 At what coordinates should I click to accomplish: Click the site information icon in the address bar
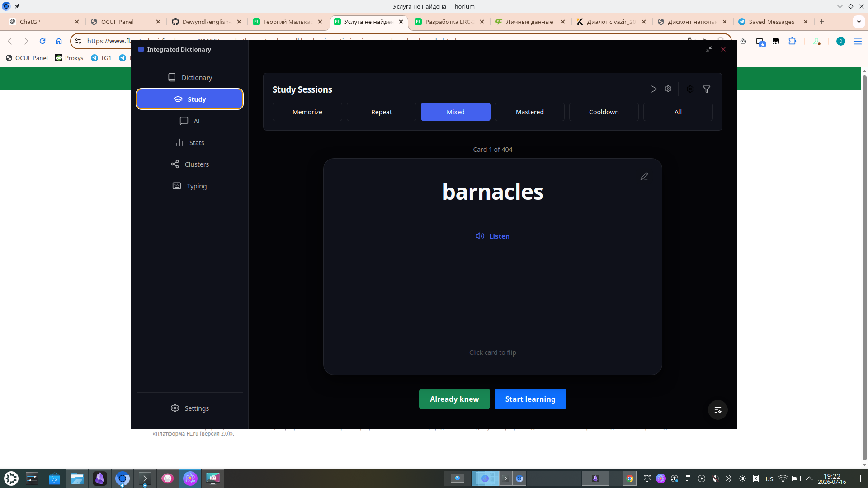click(x=78, y=41)
